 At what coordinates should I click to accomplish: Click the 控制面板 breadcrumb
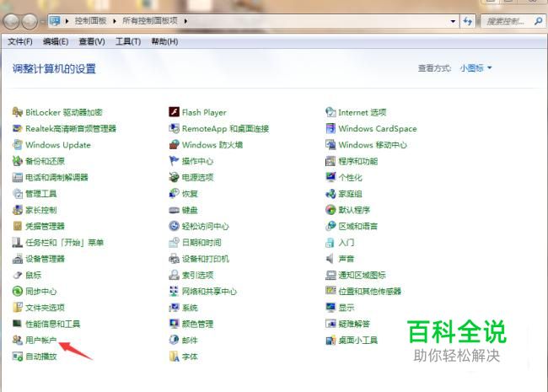[x=90, y=21]
